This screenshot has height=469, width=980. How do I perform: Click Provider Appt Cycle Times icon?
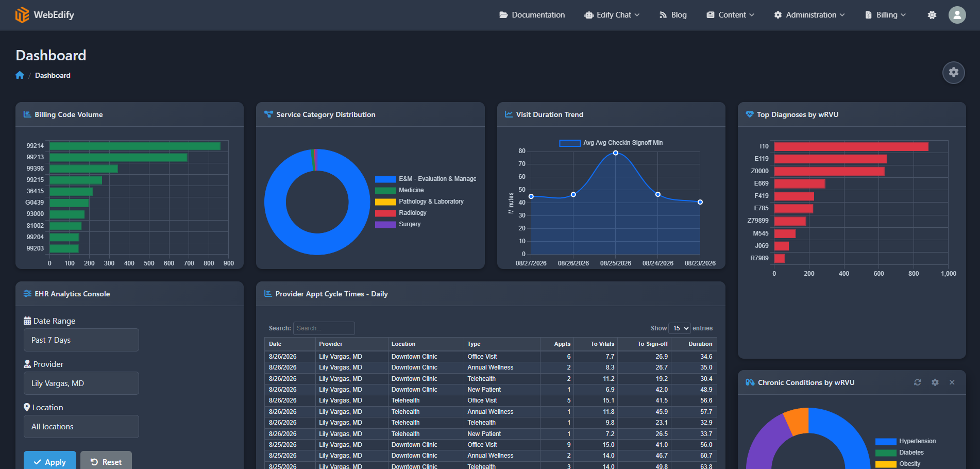268,294
